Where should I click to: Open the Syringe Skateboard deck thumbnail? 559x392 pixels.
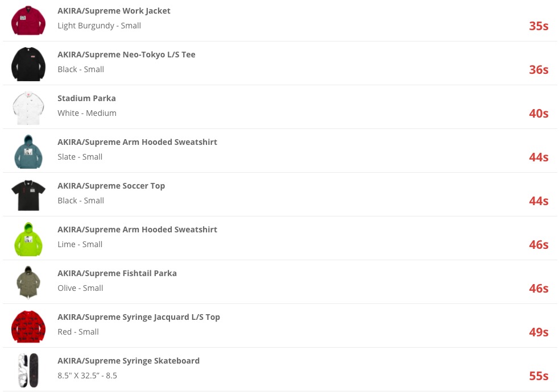28,370
